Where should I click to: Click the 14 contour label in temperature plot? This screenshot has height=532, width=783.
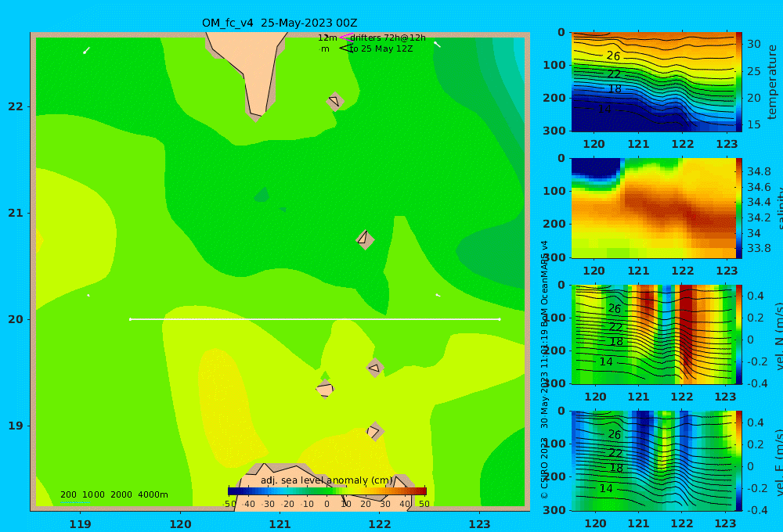[x=604, y=108]
